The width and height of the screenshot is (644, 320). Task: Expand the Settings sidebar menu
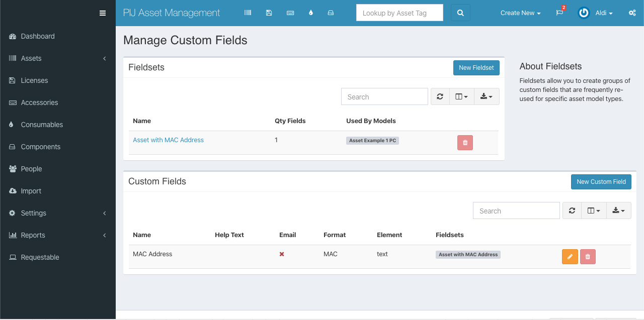[34, 213]
